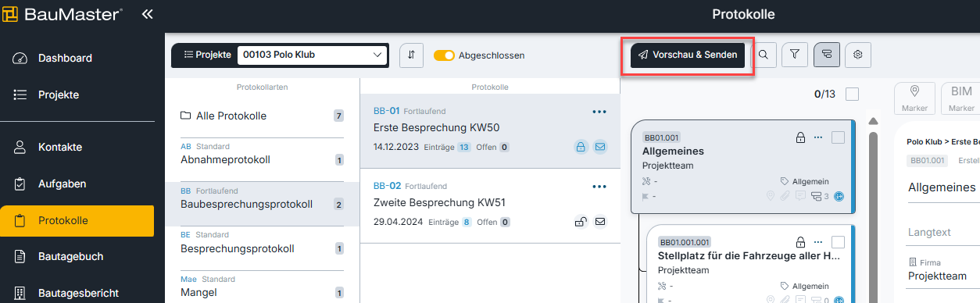Click the open lock icon on BB-02 protocol
The width and height of the screenshot is (980, 303).
click(x=581, y=222)
